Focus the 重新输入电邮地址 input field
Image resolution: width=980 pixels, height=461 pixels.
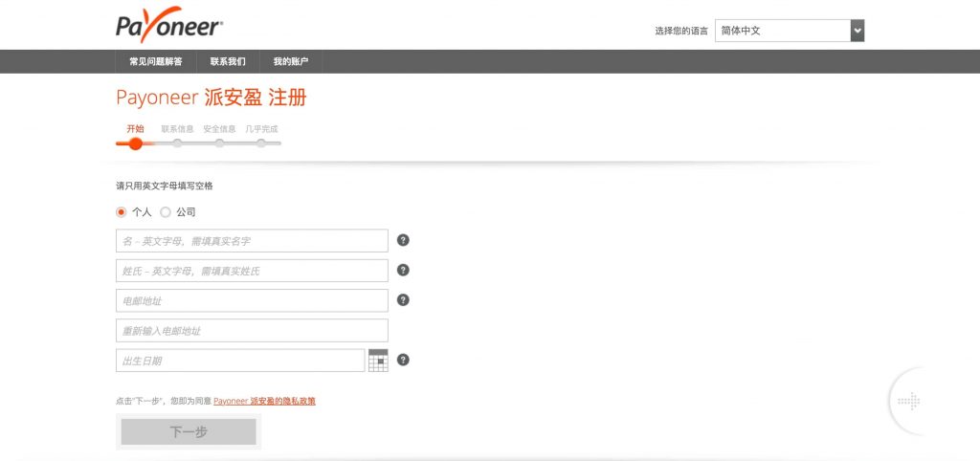point(252,330)
